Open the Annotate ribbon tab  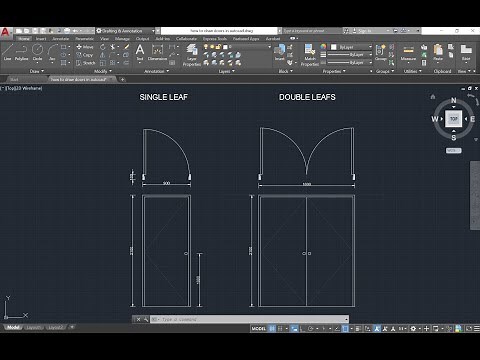60,39
